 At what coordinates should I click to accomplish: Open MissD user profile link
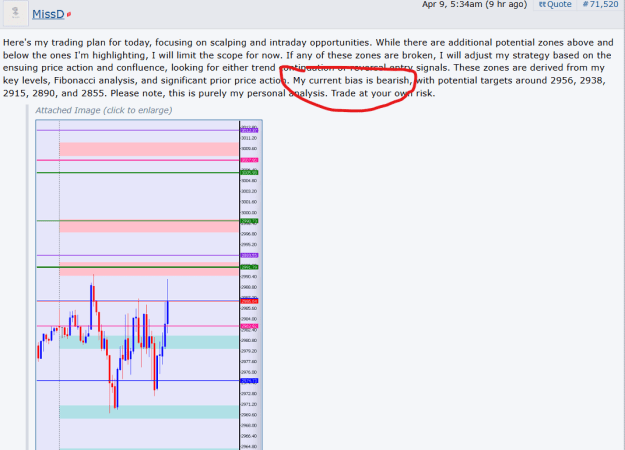tap(48, 14)
